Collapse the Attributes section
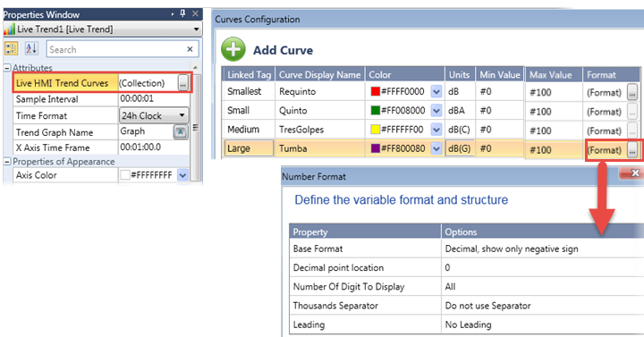Image resolution: width=644 pixels, height=337 pixels. pyautogui.click(x=7, y=68)
